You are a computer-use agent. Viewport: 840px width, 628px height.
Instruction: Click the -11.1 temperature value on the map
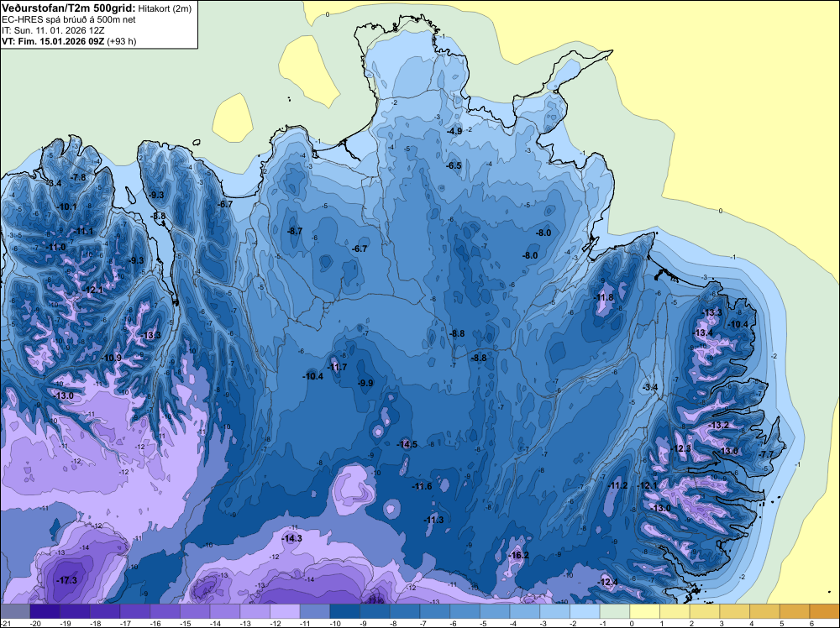click(x=83, y=231)
